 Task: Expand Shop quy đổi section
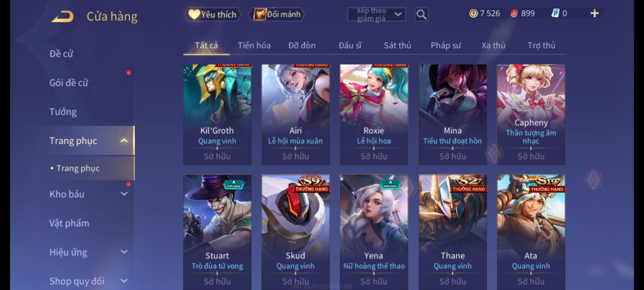[124, 281]
